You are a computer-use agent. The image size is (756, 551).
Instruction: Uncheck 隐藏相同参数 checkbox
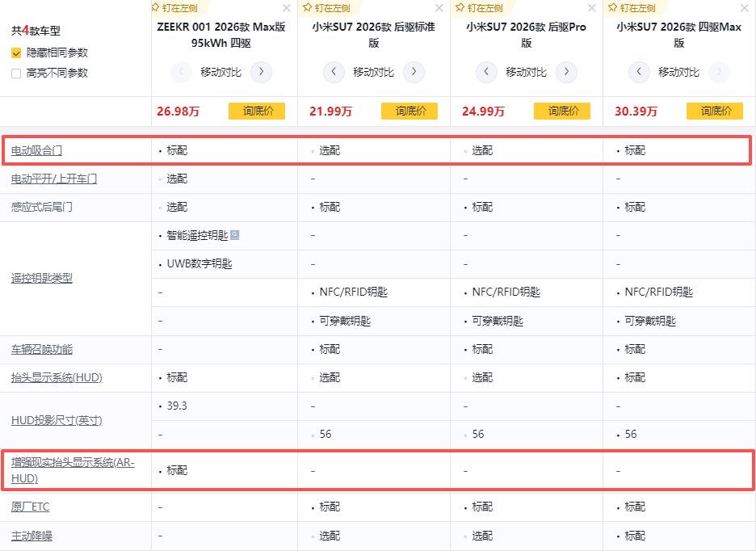[x=16, y=53]
